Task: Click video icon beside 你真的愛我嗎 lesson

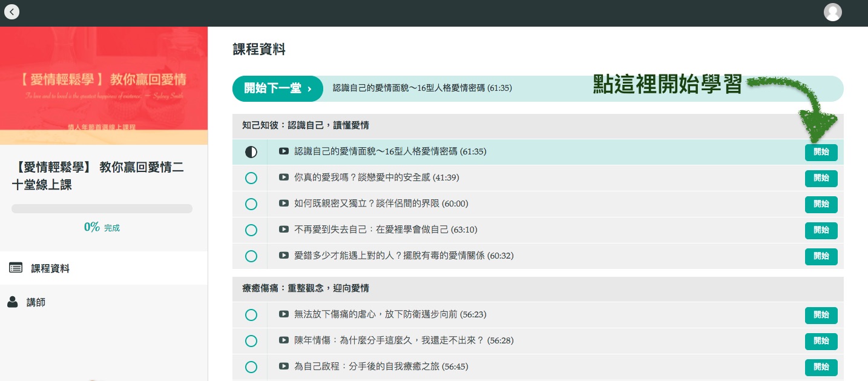Action: coord(283,177)
